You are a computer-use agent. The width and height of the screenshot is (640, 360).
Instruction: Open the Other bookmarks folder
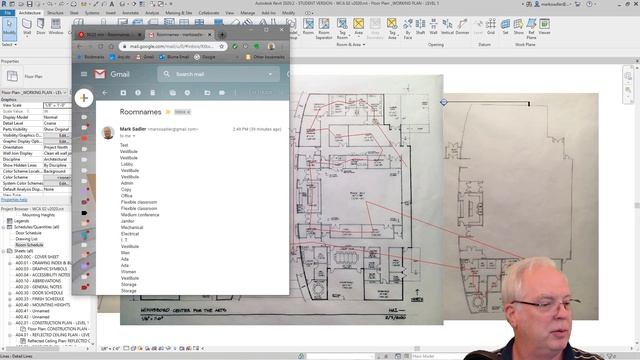[x=265, y=57]
